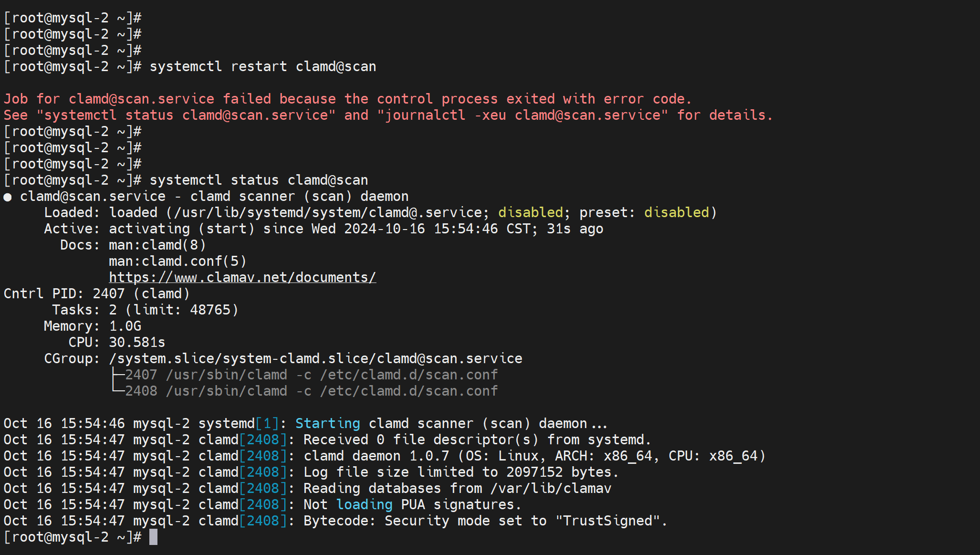Click the process 2407 clamd tree entry
Viewport: 980px width, 555px height.
311,375
